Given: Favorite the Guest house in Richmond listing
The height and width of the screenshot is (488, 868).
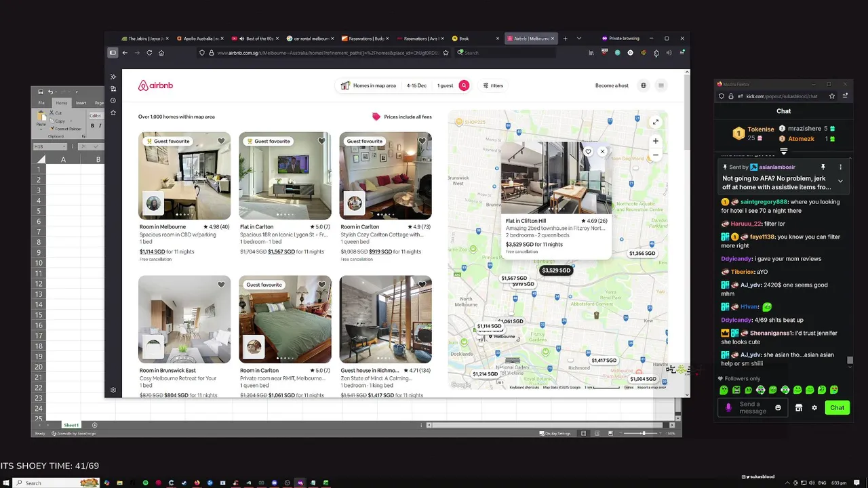Looking at the screenshot, I should pyautogui.click(x=422, y=285).
